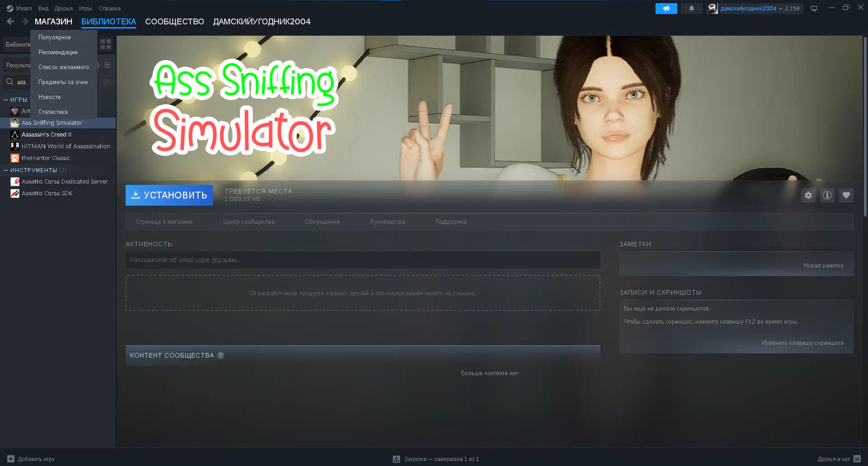The height and width of the screenshot is (466, 868).
Task: Click the main page vertical scrollbar
Action: pos(865,127)
